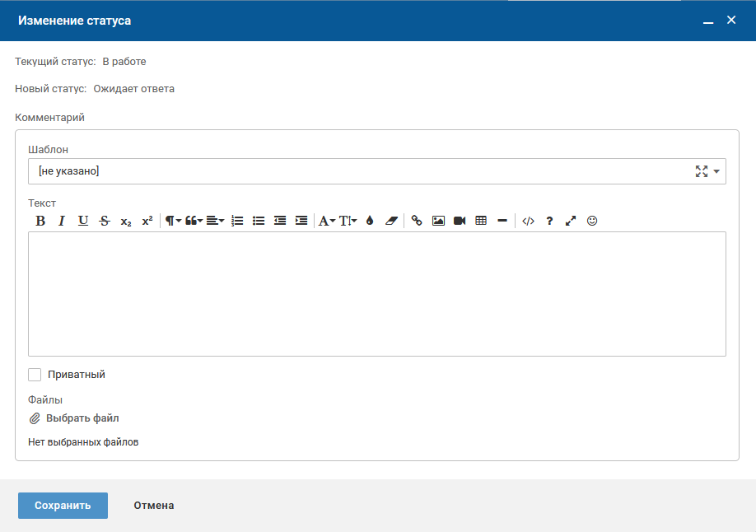Image resolution: width=756 pixels, height=532 pixels.
Task: Expand the paragraph format dropdown
Action: tap(173, 221)
